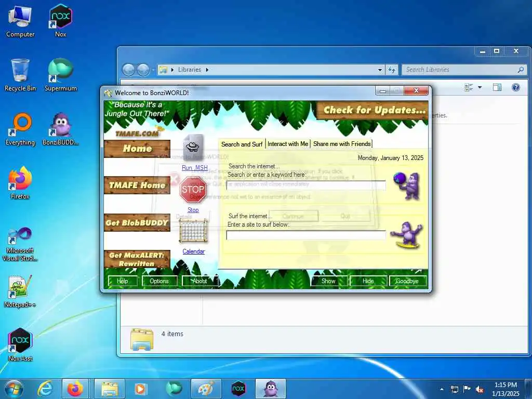Click the Help button in BonziWORLD

[x=123, y=281]
